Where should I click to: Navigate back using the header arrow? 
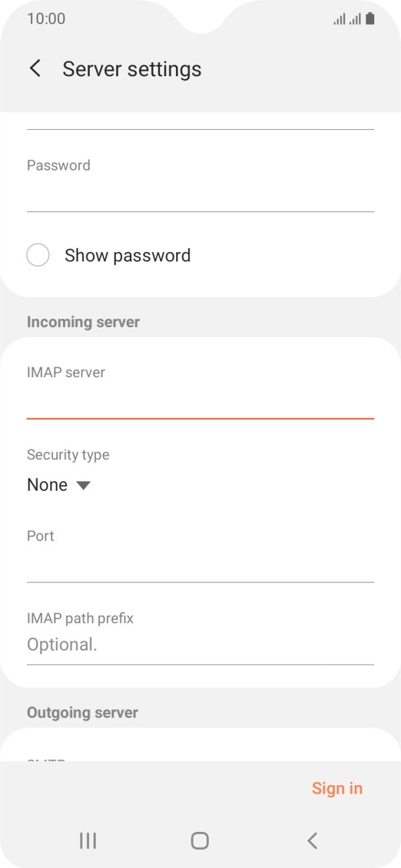click(x=34, y=68)
